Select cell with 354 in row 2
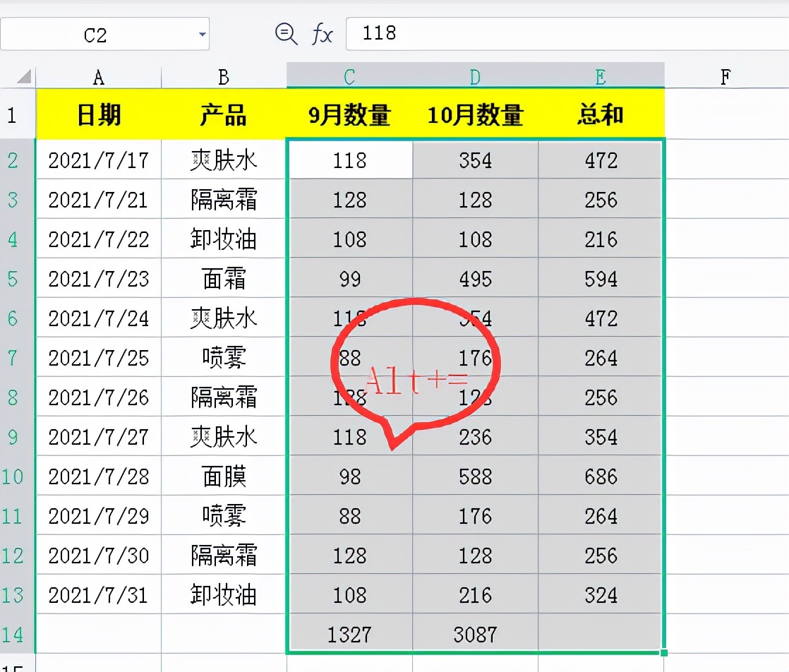789x672 pixels. pyautogui.click(x=475, y=160)
